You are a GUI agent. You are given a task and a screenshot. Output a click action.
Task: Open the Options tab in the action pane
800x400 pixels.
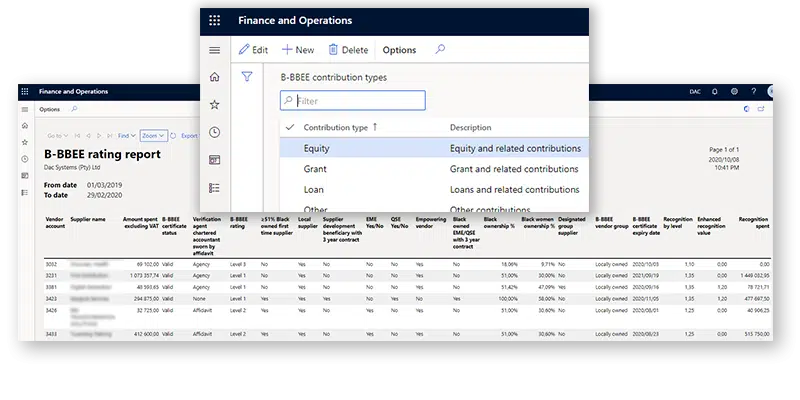pyautogui.click(x=399, y=50)
